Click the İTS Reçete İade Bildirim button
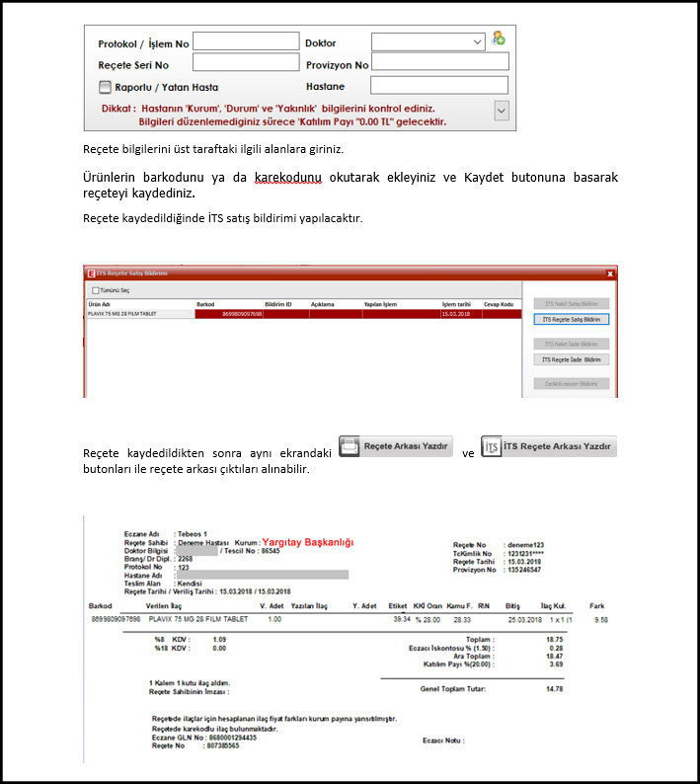700x784 pixels. (571, 359)
